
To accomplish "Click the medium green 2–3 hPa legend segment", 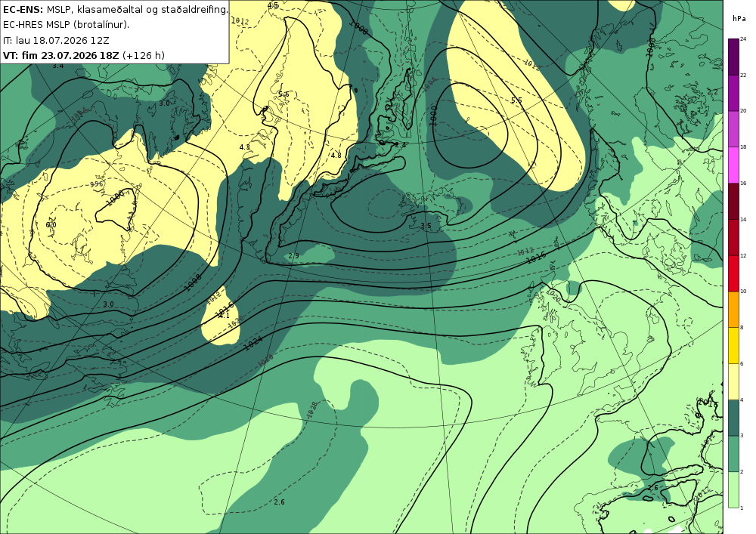I will [x=734, y=454].
